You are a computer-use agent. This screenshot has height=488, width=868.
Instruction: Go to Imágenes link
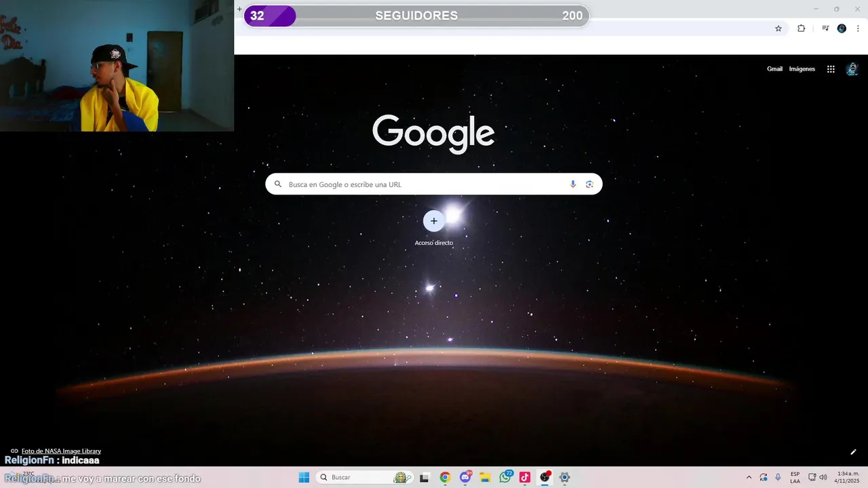(802, 69)
